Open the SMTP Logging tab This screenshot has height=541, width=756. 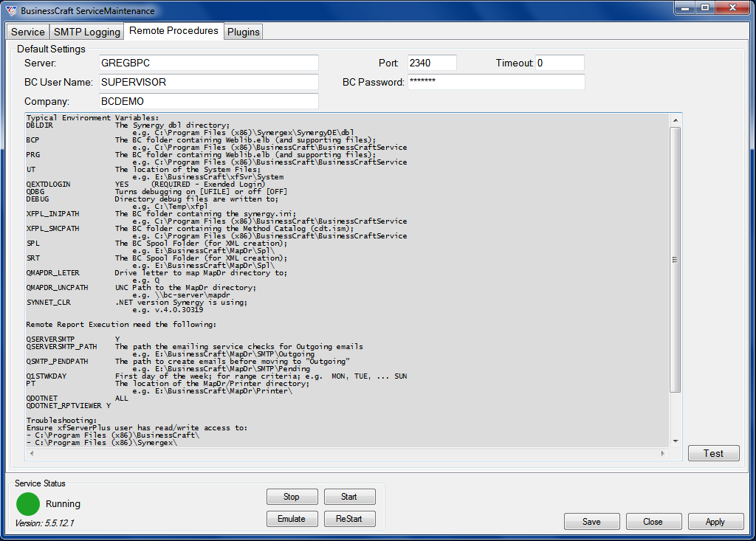pyautogui.click(x=87, y=32)
